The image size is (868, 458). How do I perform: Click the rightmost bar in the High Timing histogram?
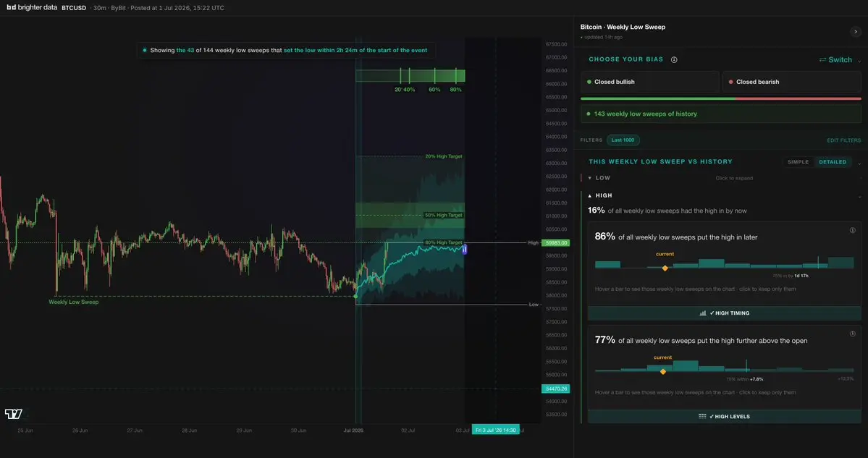point(841,263)
